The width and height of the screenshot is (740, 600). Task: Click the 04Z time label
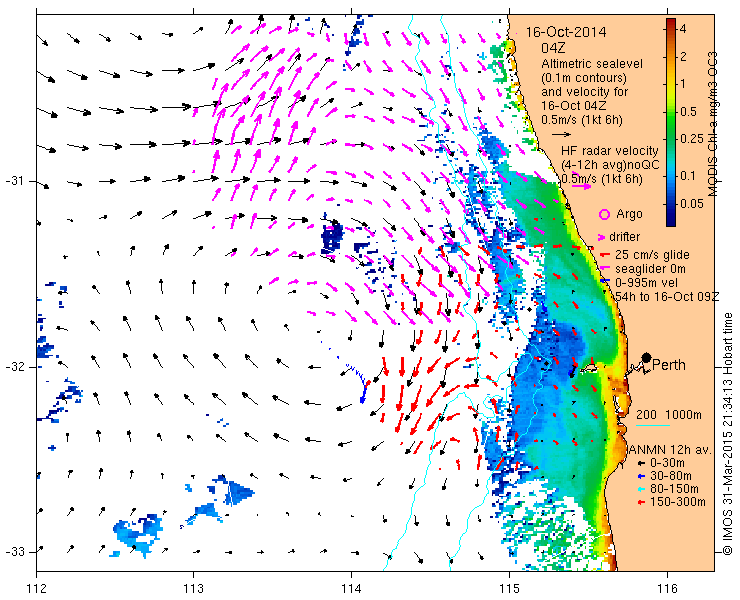click(x=553, y=48)
